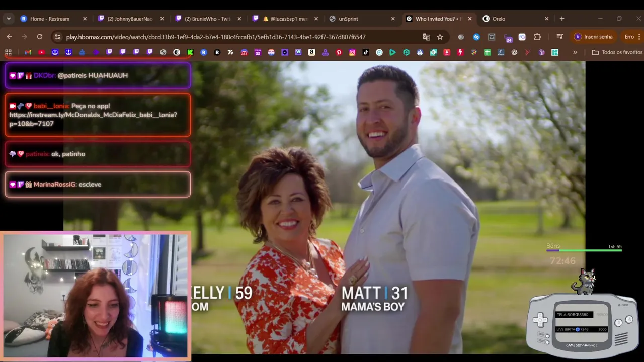Screen dimensions: 644x362
Task: Reload the HBO Max page
Action: [x=39, y=37]
